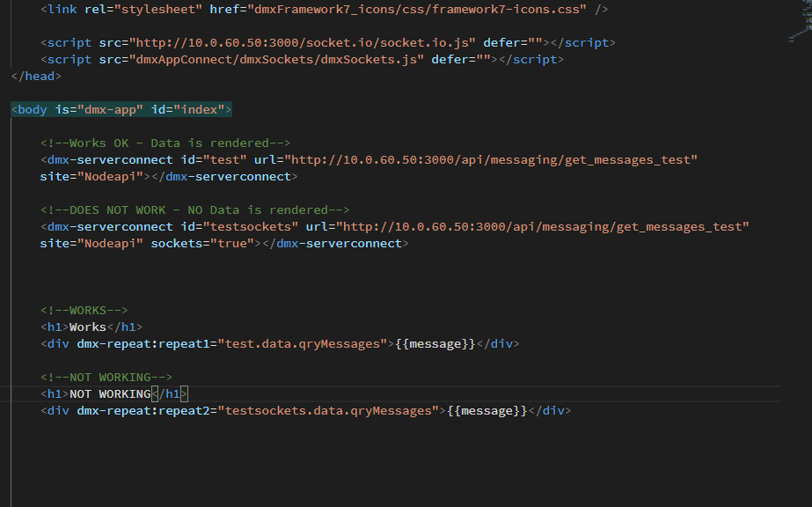
Task: Click the "testsockets.data.qryMessages" expression string
Action: click(328, 411)
